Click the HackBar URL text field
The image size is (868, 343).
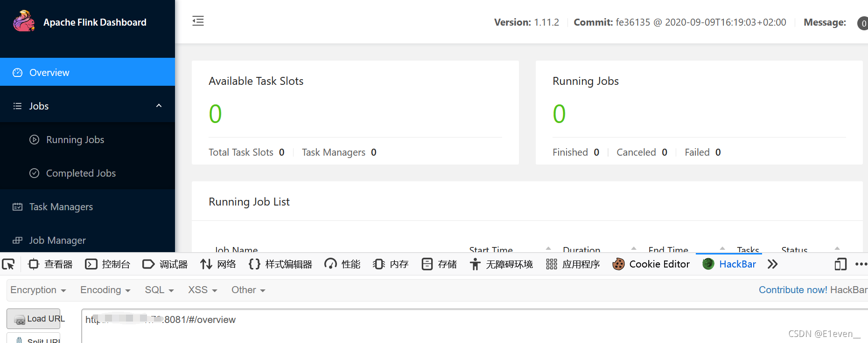tap(474, 326)
